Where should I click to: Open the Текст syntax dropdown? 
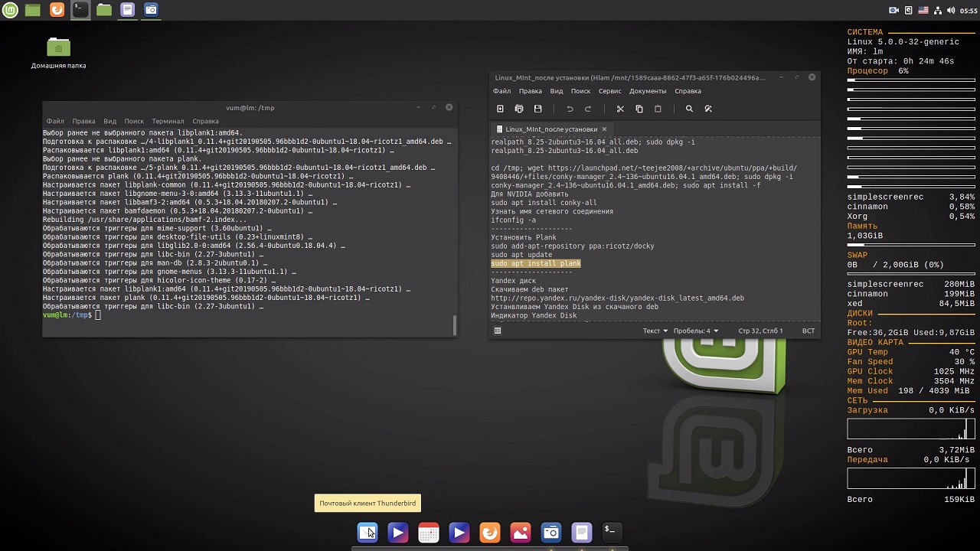click(655, 331)
